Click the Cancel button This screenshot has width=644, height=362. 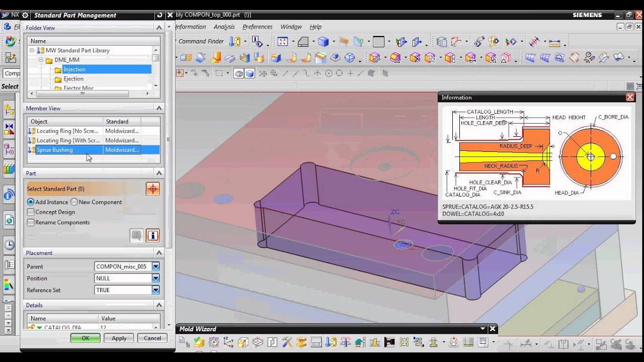coord(152,338)
